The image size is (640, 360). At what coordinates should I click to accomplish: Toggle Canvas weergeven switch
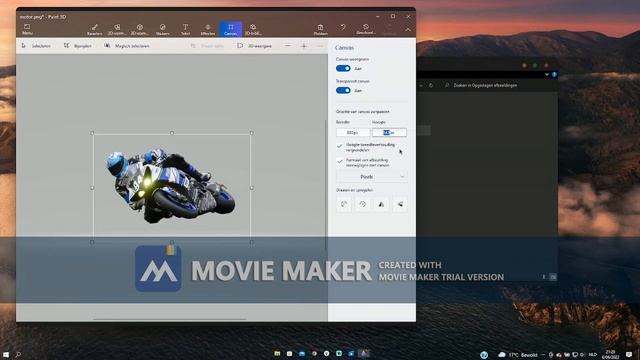[343, 68]
